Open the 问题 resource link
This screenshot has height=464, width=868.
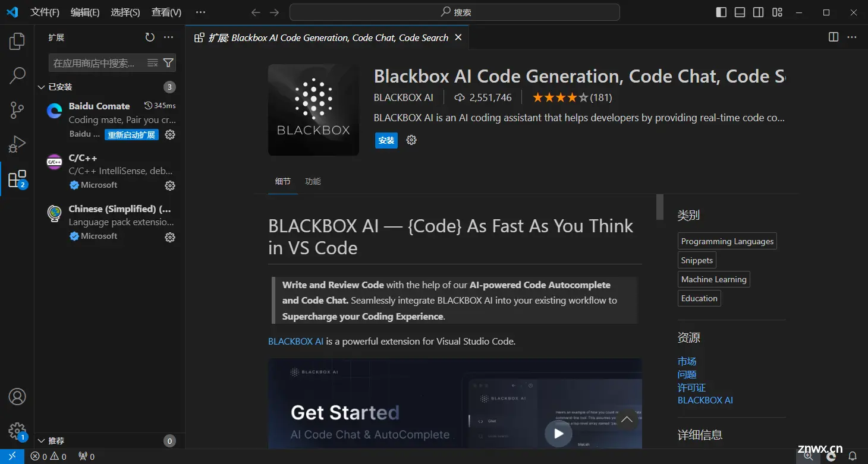(687, 374)
